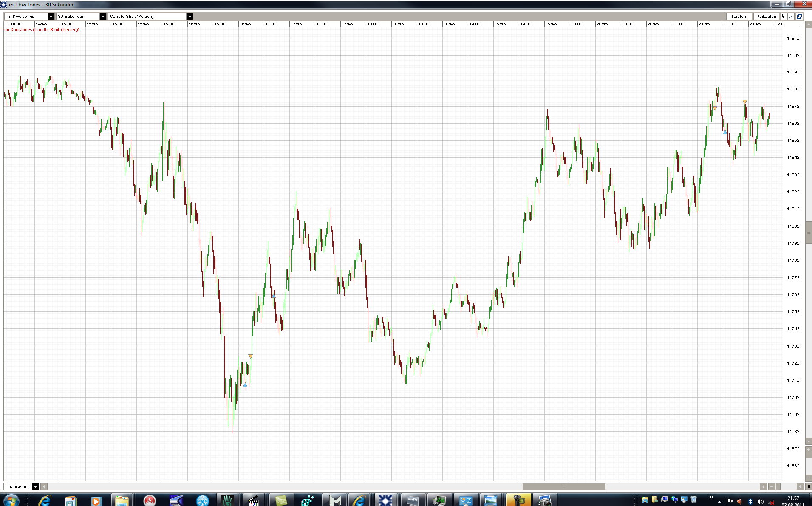Viewport: 812px width, 506px height.
Task: Click the Action Center flag tray icon
Action: (730, 501)
